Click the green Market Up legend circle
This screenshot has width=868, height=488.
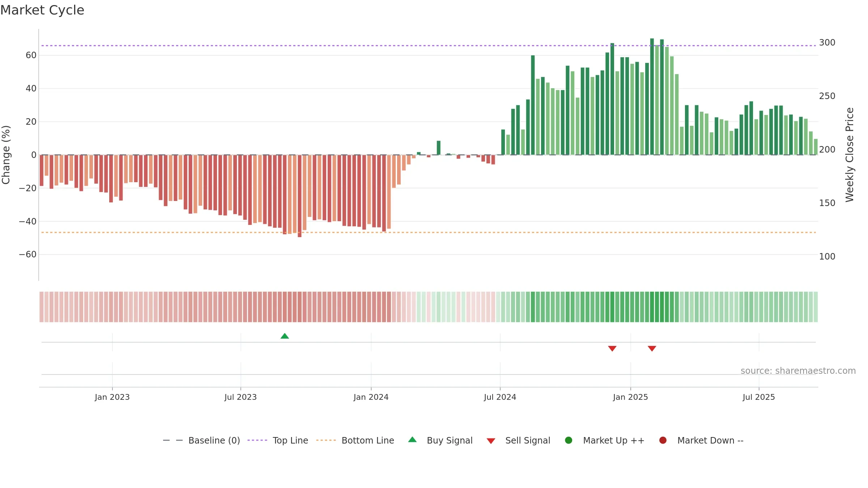(x=569, y=440)
